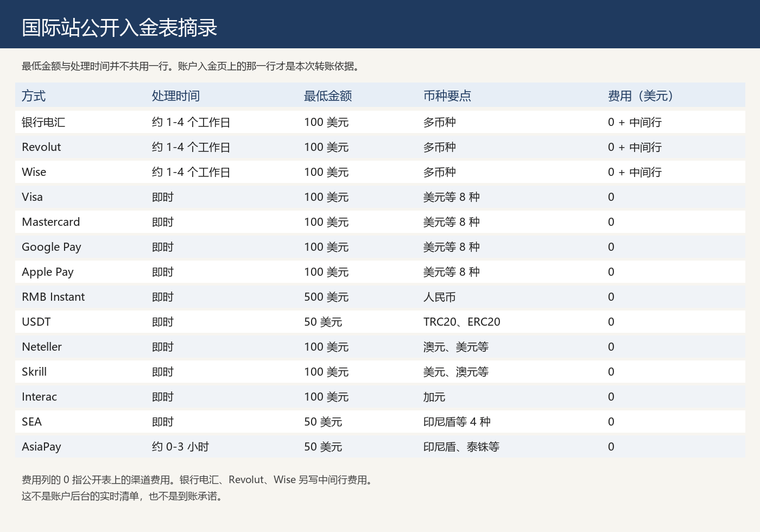Click the TRC20、ERC20 currency cell
This screenshot has width=760, height=532.
pos(462,322)
